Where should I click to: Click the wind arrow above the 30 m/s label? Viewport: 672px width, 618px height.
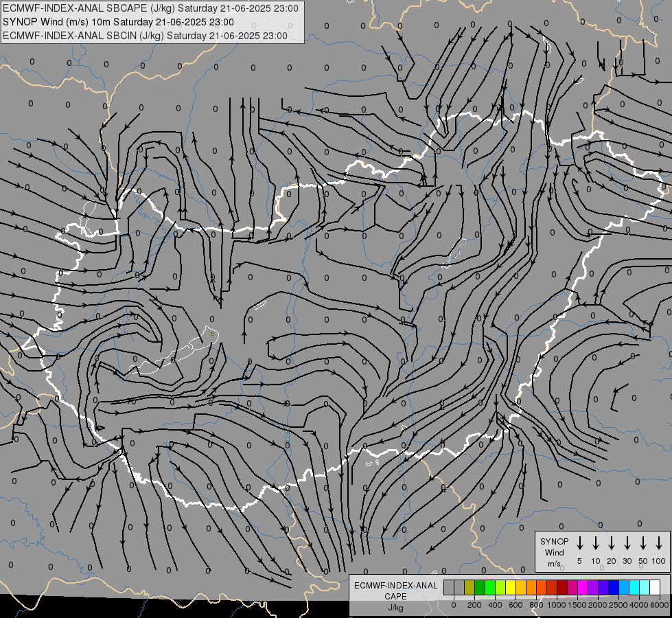pyautogui.click(x=627, y=543)
